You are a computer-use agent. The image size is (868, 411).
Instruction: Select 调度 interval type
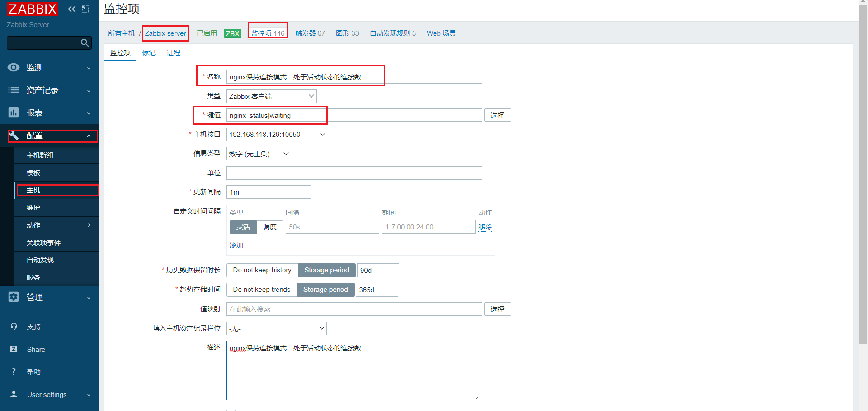[x=270, y=227]
